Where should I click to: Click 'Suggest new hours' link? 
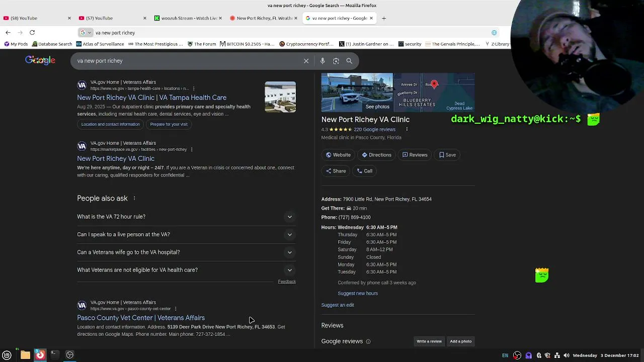(358, 294)
